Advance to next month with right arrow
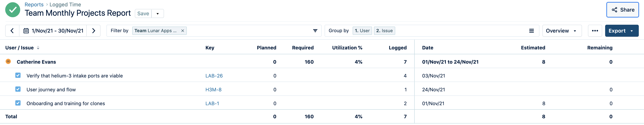 [94, 31]
